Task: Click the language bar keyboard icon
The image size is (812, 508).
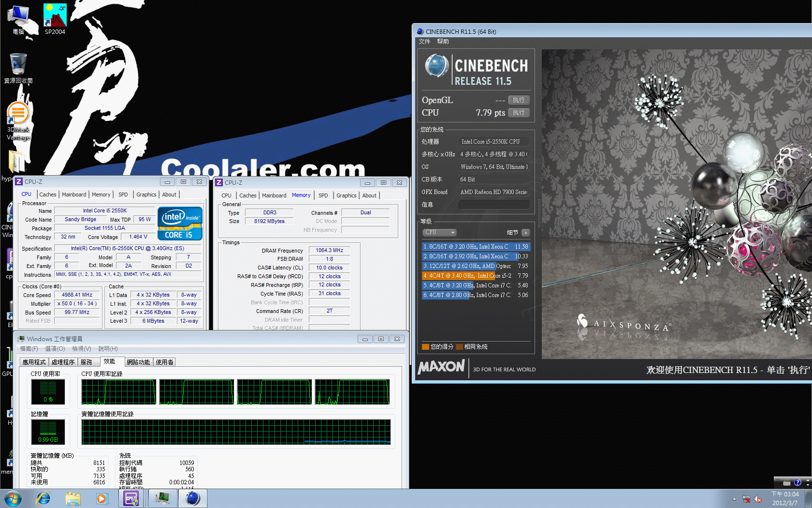Action: tap(787, 483)
